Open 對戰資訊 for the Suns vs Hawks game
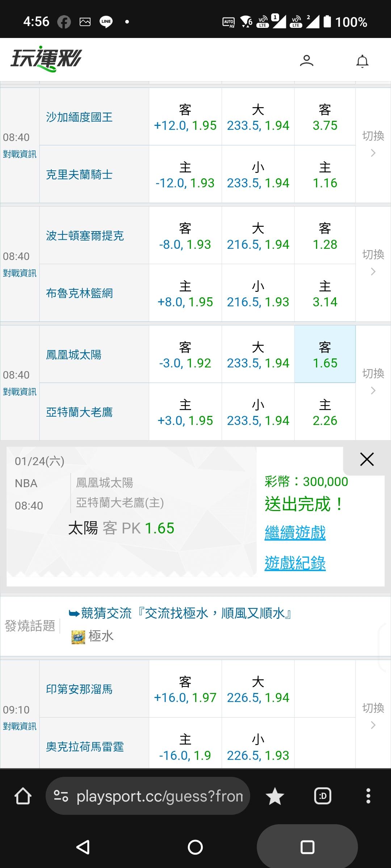391x868 pixels. [20, 392]
